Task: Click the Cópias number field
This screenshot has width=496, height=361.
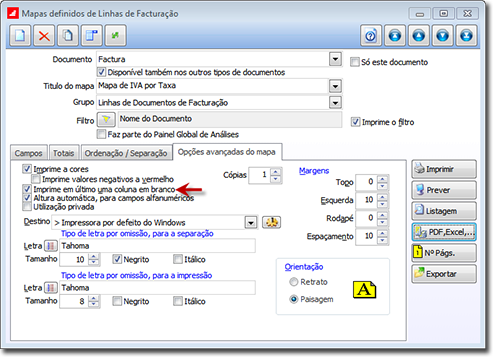Action: tap(260, 175)
